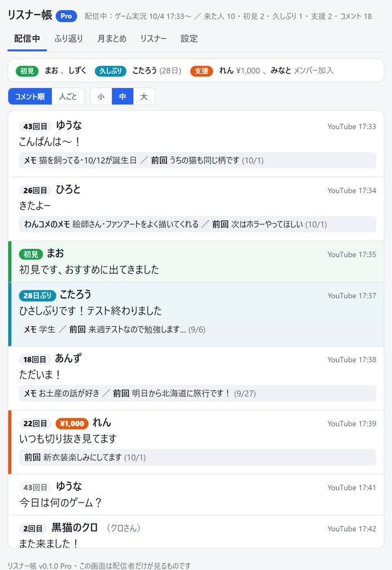Open listener 黒猫のクロ
Viewport: 392px width, 570px height.
point(75,527)
